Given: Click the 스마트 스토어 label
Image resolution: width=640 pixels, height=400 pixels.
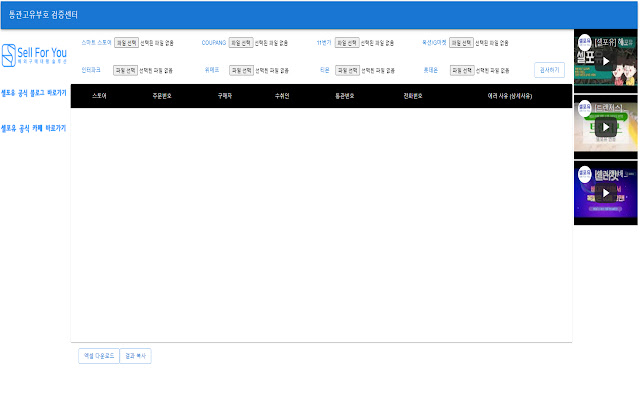Looking at the screenshot, I should tap(96, 42).
